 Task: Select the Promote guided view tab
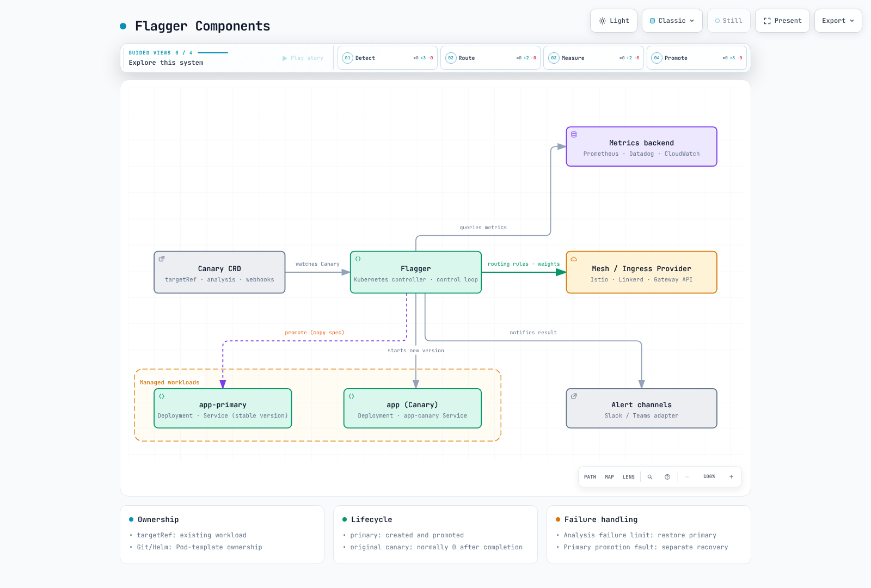click(697, 58)
